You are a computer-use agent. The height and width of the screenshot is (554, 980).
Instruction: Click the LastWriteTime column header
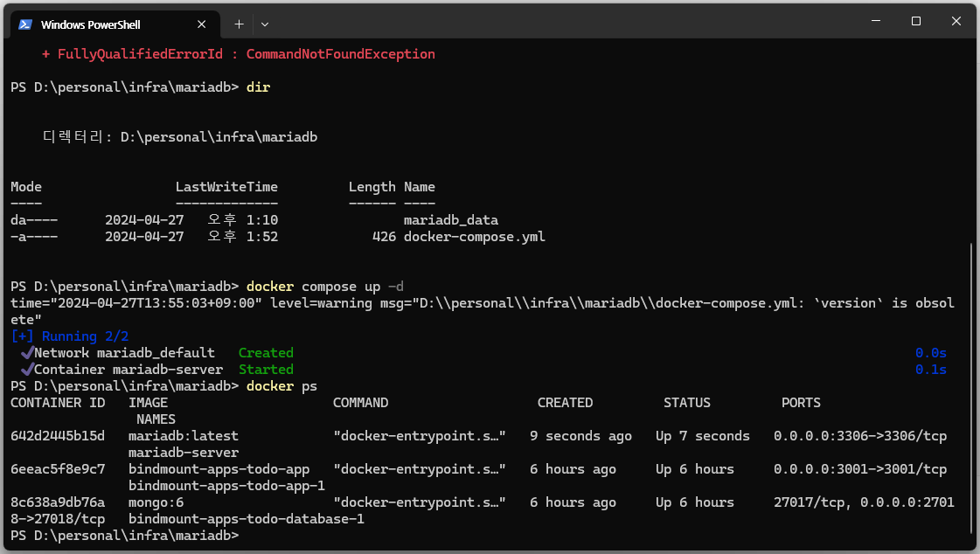pyautogui.click(x=226, y=187)
